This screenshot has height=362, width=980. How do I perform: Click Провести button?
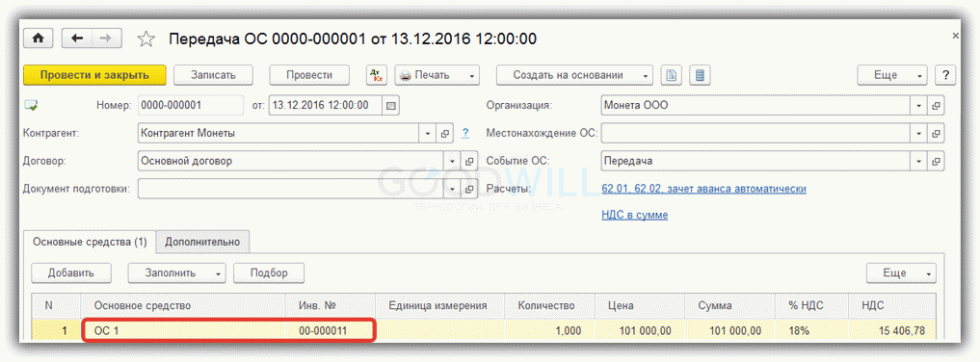[309, 75]
